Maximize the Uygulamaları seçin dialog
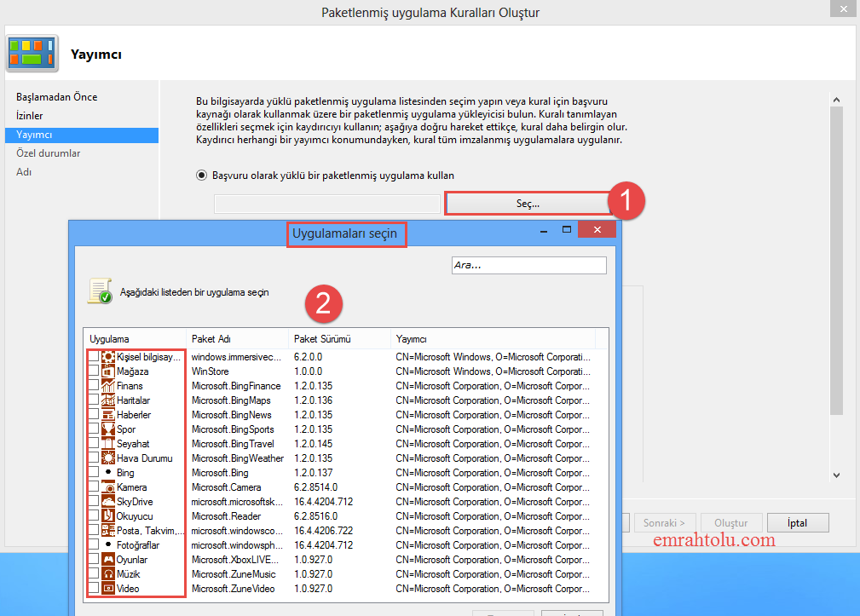This screenshot has width=860, height=616. [567, 230]
